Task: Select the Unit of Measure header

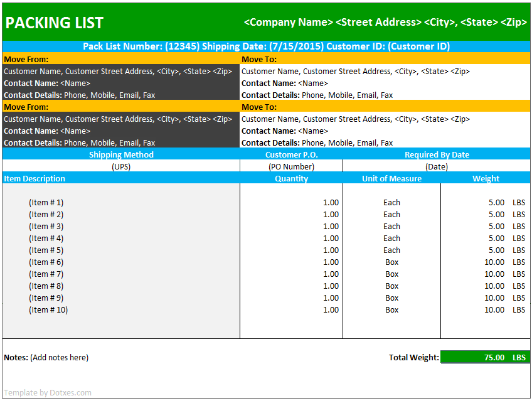Action: 392,178
